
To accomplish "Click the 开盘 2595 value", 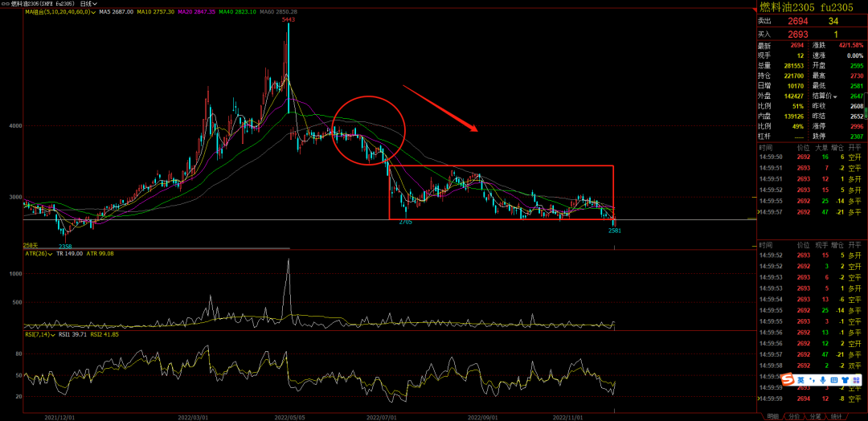I will pyautogui.click(x=857, y=66).
